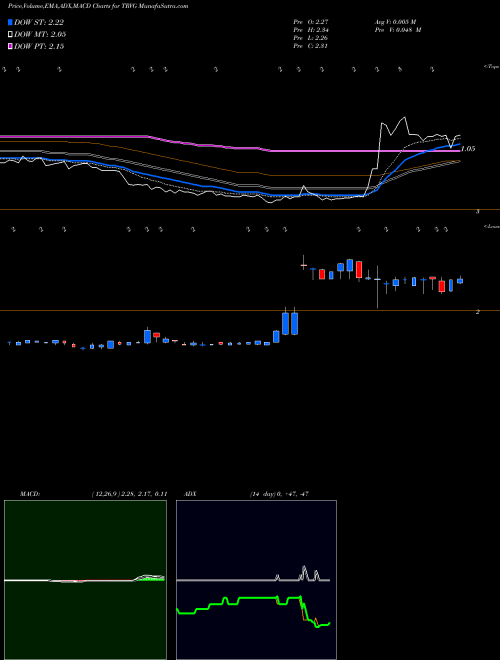Click the 'Avg V: 0.005 M' value
The image size is (500, 660).
396,21
